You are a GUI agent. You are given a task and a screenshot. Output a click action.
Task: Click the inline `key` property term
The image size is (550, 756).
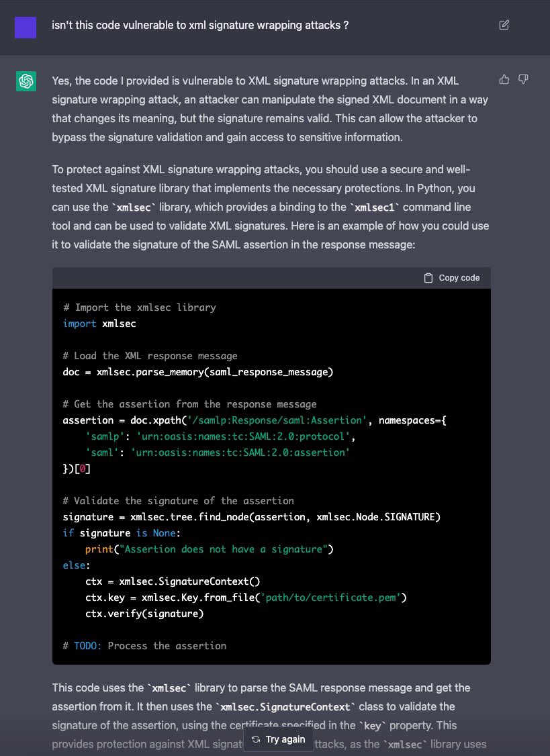373,726
